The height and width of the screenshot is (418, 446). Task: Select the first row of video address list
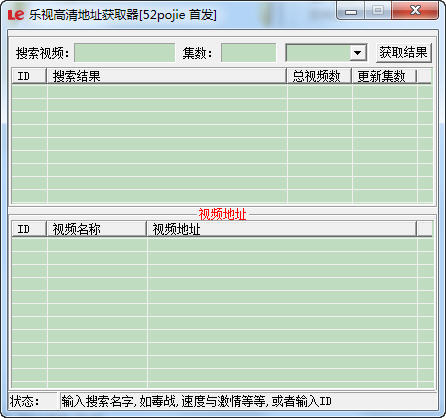(222, 245)
